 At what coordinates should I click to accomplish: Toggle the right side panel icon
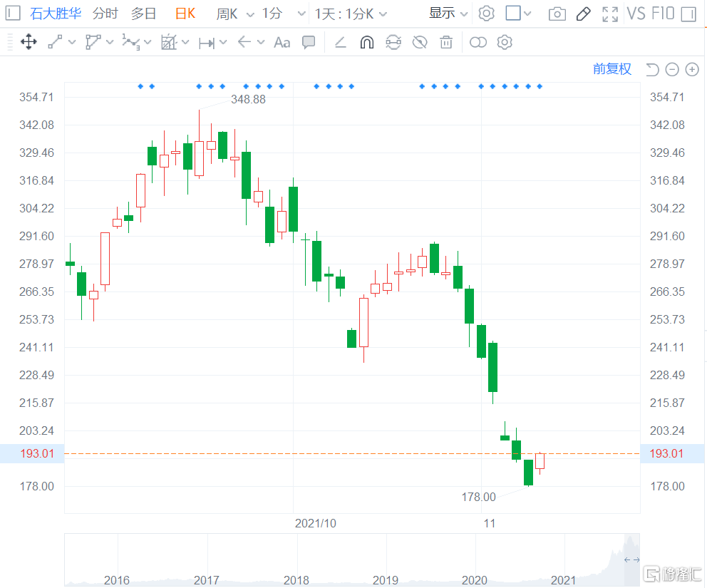pos(688,14)
